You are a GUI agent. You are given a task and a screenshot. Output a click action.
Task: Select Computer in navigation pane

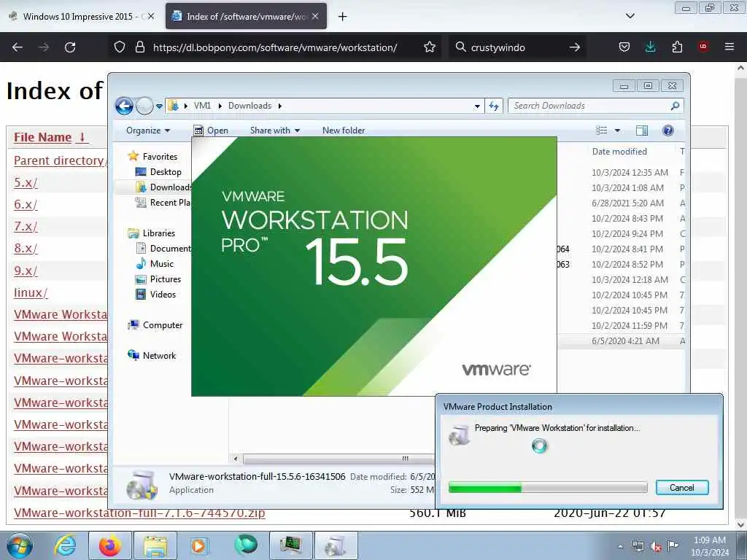point(155,324)
